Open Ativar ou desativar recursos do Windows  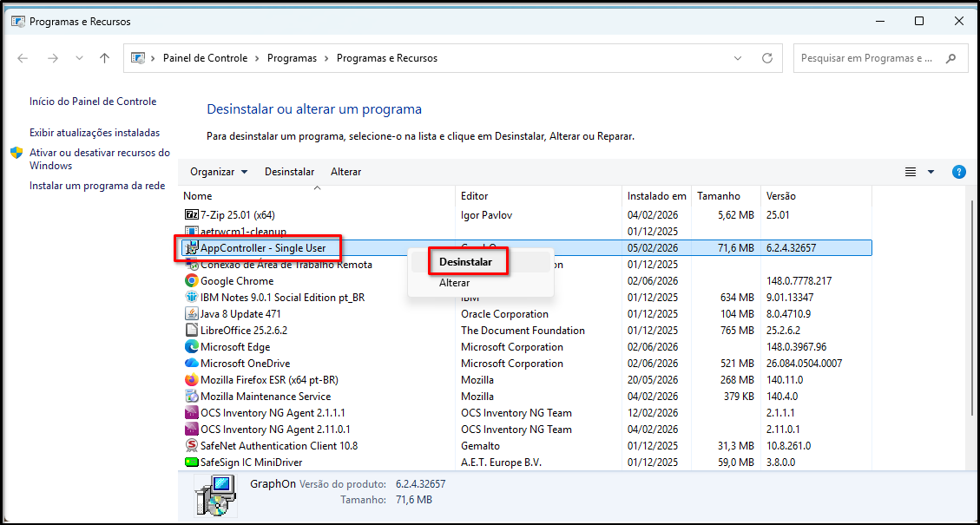99,159
